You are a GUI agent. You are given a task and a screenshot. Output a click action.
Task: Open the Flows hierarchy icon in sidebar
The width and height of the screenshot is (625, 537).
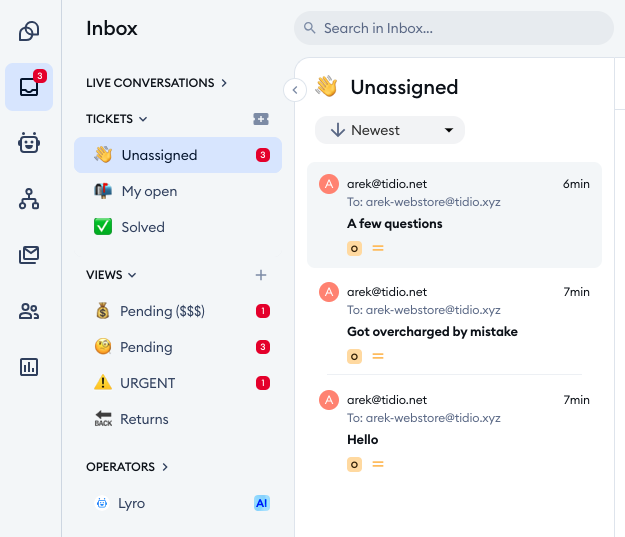29,199
